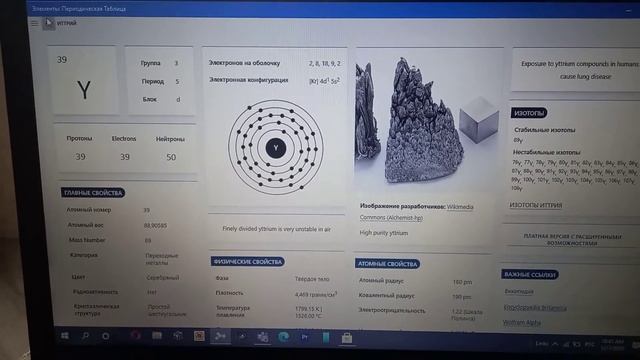The width and height of the screenshot is (640, 360).
Task: Click the paid version upgrade link
Action: pos(572,240)
